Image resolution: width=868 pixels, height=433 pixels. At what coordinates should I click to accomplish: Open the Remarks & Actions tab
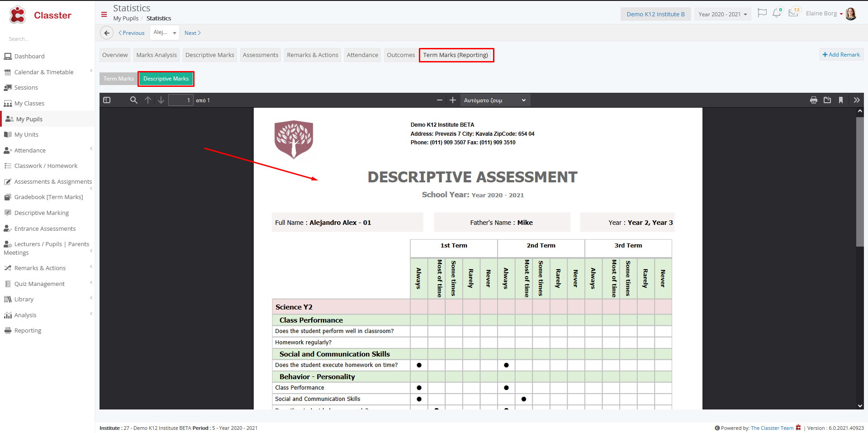[313, 55]
